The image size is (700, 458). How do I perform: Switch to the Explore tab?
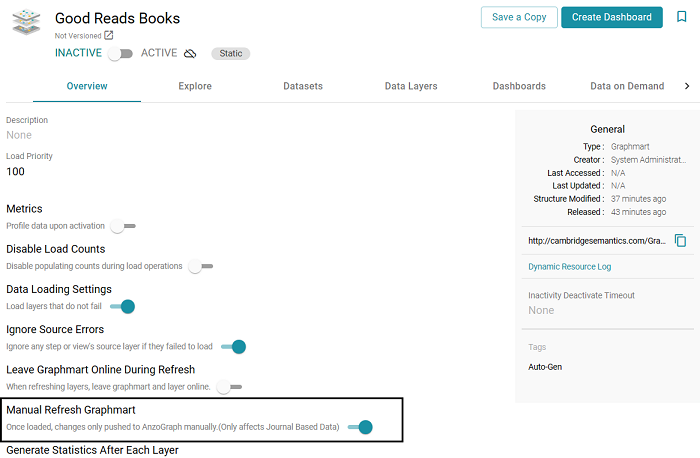[195, 86]
